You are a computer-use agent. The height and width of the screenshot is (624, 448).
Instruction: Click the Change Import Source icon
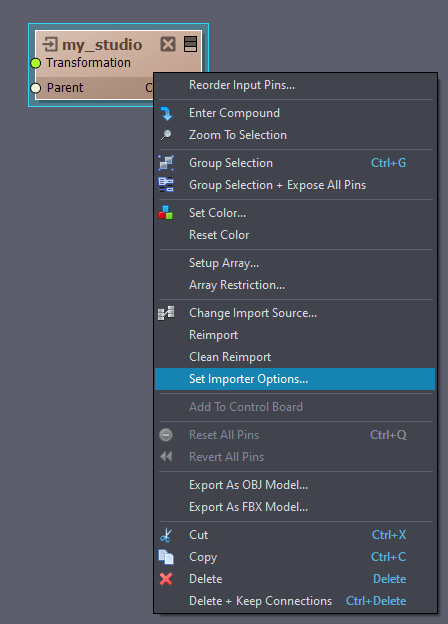(x=166, y=313)
